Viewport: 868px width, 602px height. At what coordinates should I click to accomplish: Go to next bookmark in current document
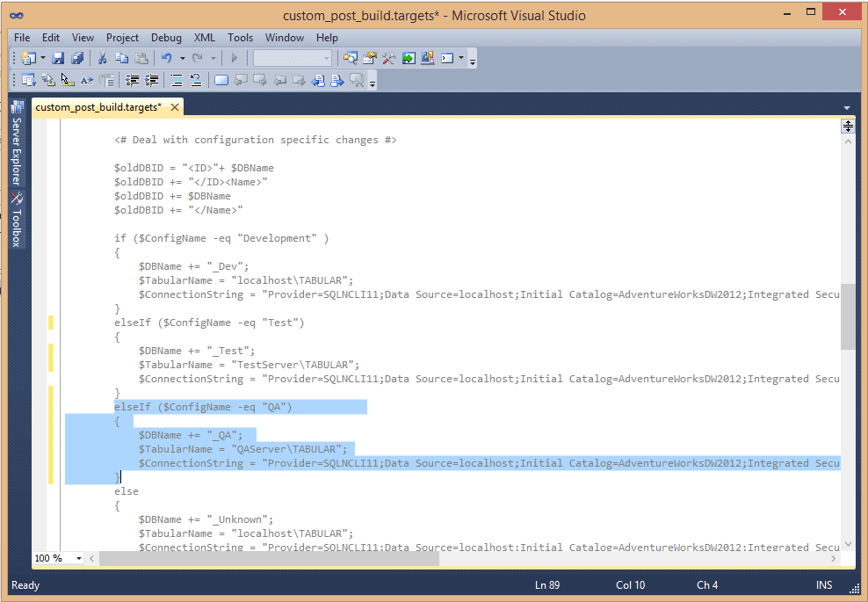pyautogui.click(x=337, y=80)
